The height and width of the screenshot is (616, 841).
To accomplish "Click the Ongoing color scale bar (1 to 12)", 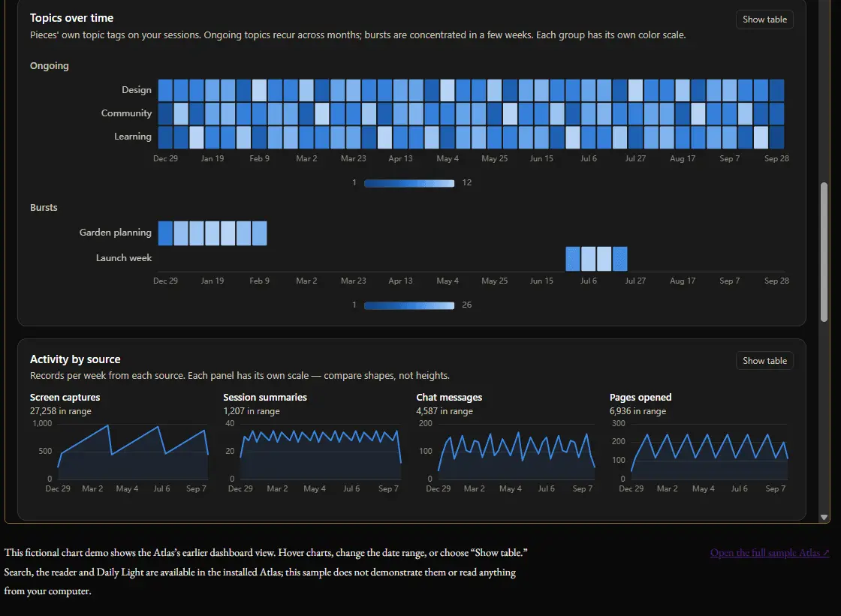I will click(x=409, y=183).
